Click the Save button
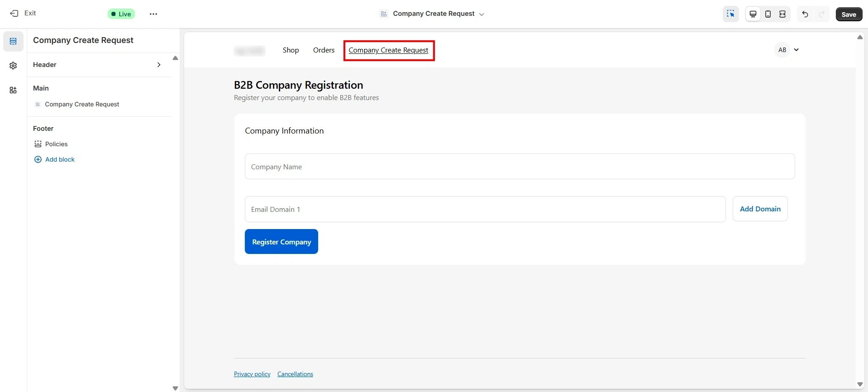This screenshot has width=868, height=392. tap(849, 14)
